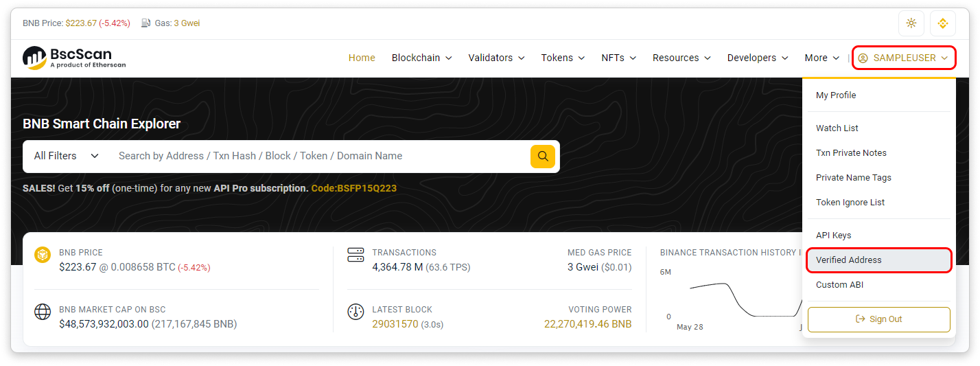Screen dimensions: 980x366
Task: Select Verified Address from account menu
Action: (x=848, y=260)
